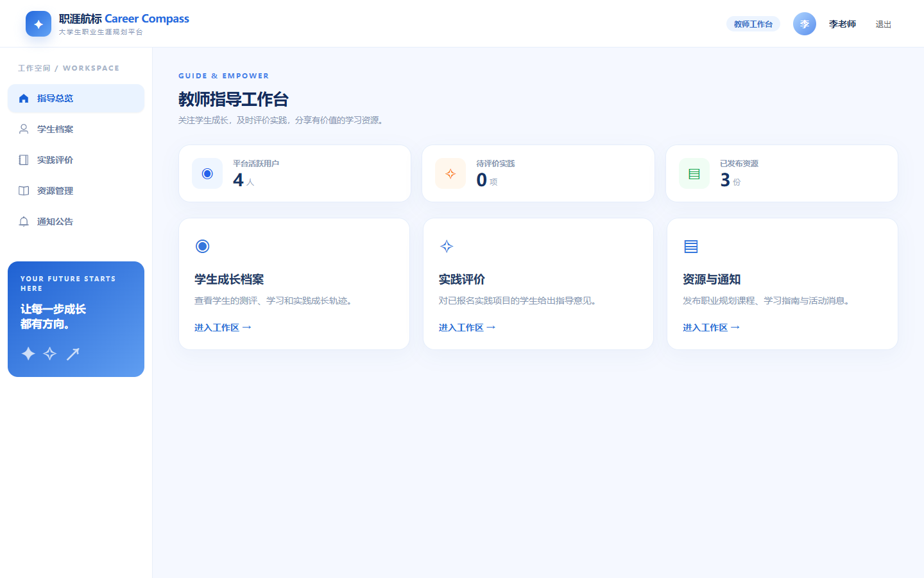The image size is (924, 578).
Task: Click the person icon beside 学生档案
Action: tap(24, 129)
